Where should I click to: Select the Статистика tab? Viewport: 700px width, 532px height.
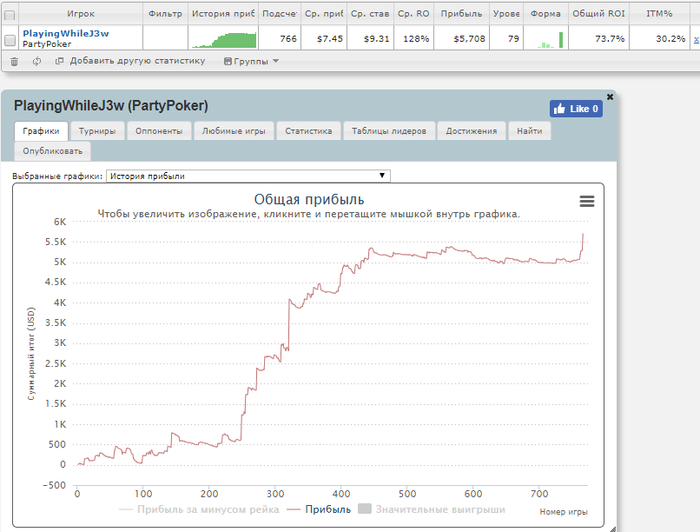click(308, 131)
